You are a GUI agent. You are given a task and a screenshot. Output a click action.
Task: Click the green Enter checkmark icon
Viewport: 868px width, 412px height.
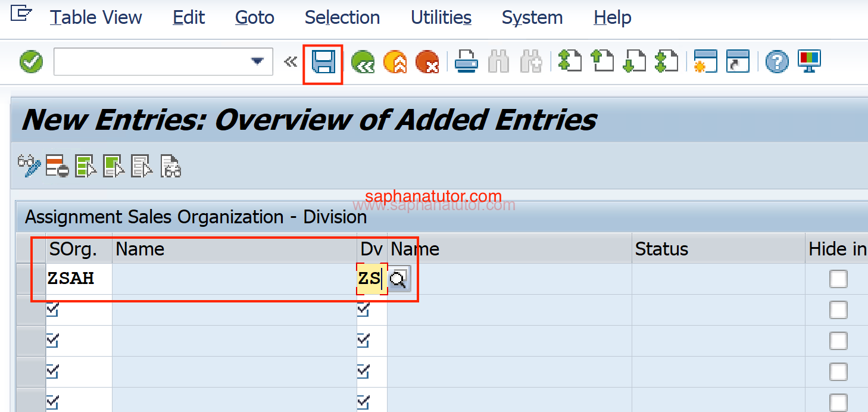(31, 61)
